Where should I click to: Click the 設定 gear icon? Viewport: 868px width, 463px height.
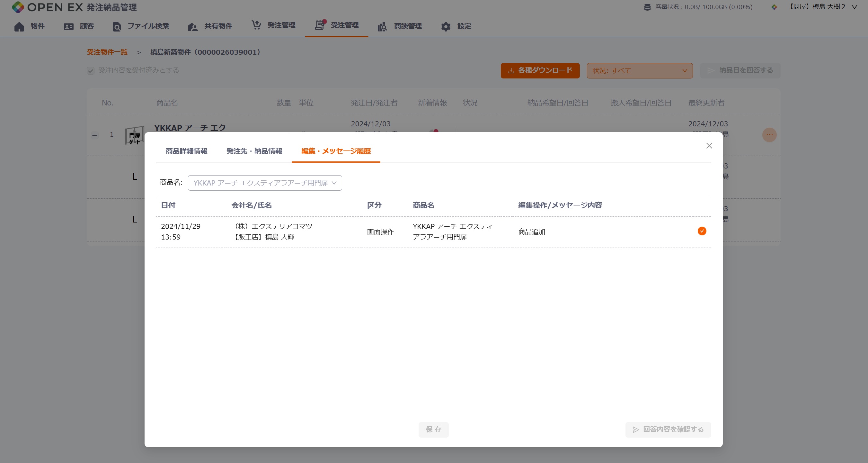tap(446, 26)
